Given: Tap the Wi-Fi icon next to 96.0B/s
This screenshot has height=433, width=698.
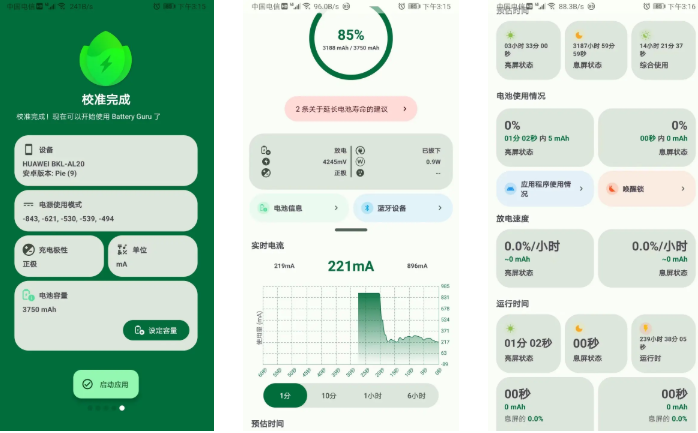Looking at the screenshot, I should 306,6.
